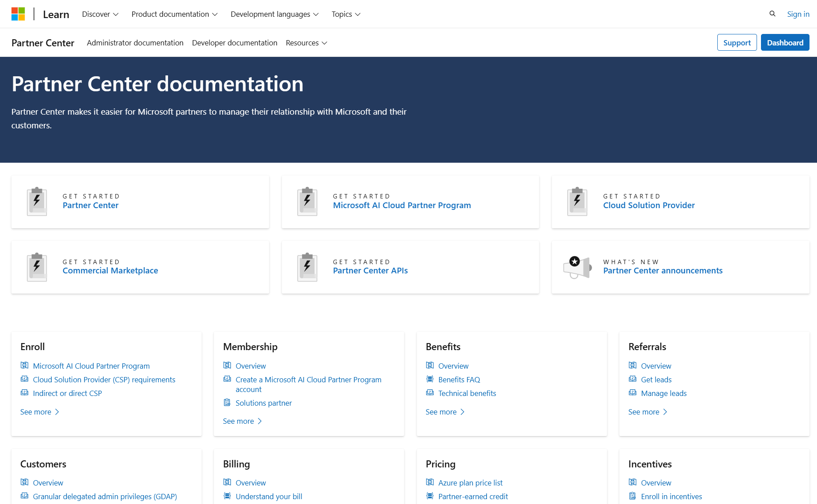
Task: Open the Topics dropdown
Action: pos(345,14)
